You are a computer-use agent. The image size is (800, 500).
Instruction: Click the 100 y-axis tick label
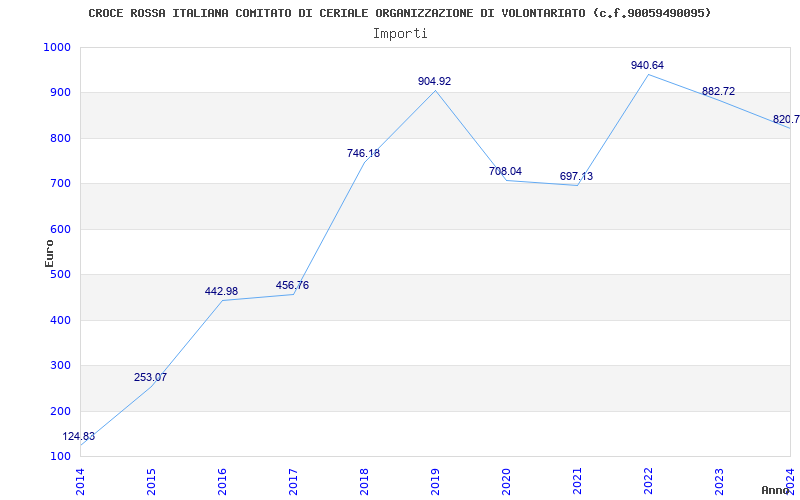(x=60, y=456)
